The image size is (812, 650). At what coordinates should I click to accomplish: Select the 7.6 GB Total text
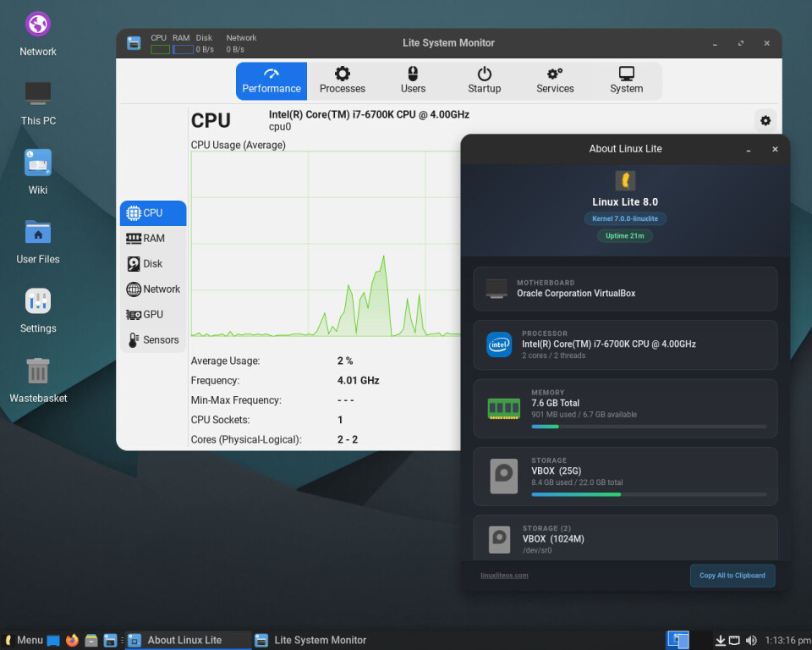point(555,403)
